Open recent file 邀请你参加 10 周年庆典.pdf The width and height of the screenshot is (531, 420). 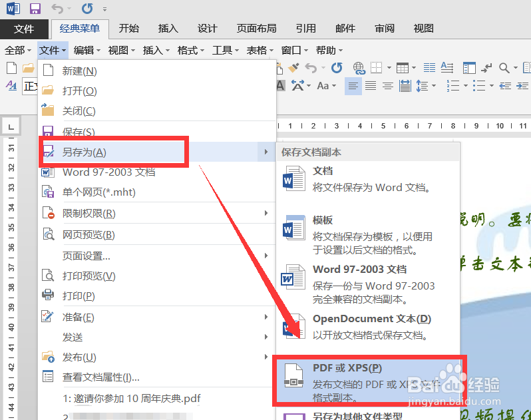(157, 398)
